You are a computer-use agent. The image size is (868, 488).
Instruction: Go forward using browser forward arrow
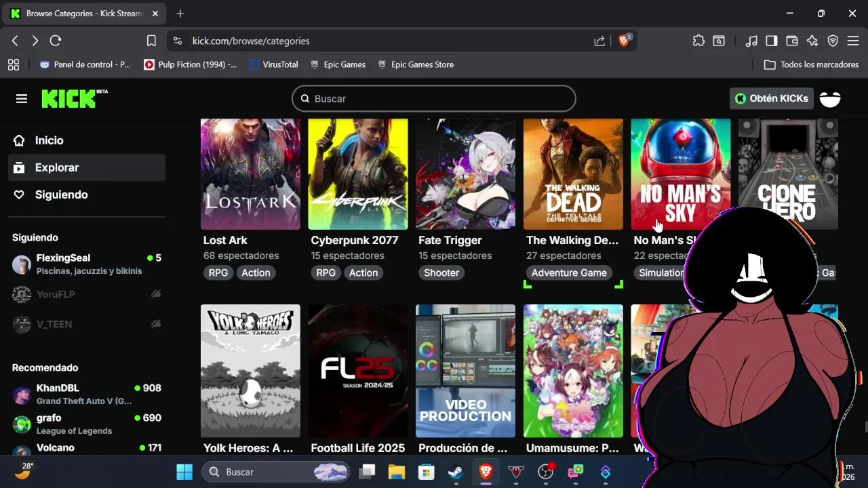tap(35, 41)
